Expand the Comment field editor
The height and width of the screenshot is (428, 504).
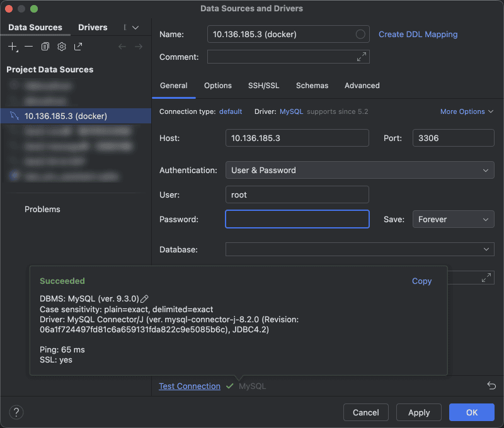(362, 57)
